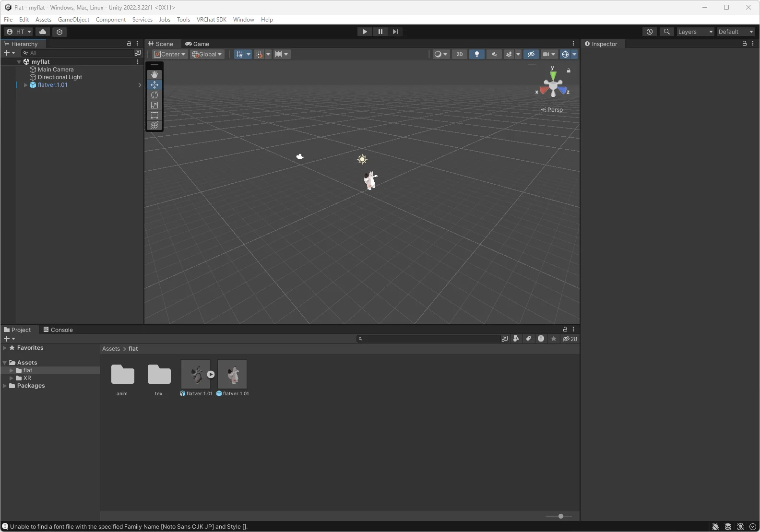Collapse the myflat scene in Hierarchy
760x532 pixels.
click(x=19, y=62)
